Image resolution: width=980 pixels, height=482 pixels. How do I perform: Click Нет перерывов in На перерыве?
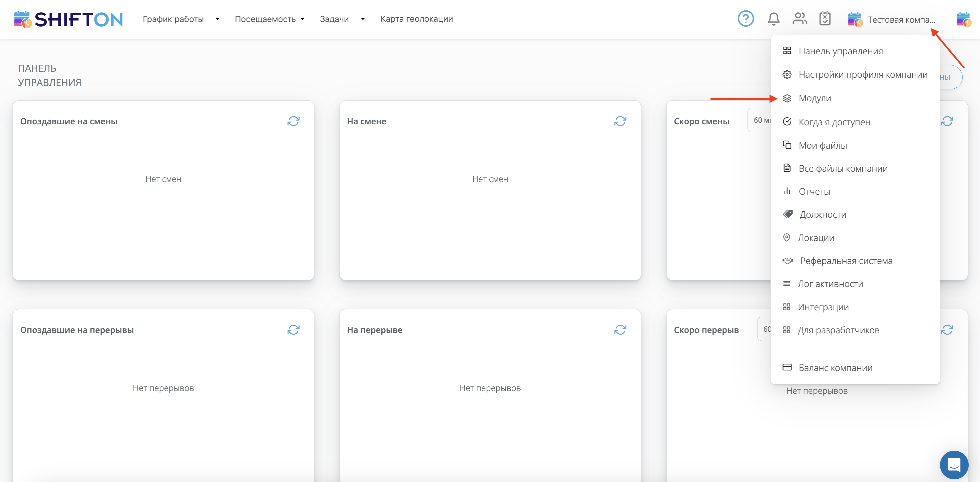pos(490,388)
